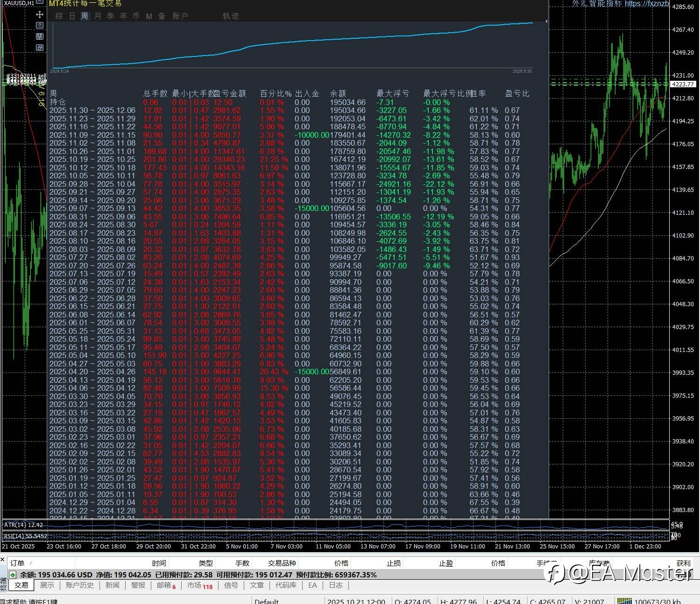Open the M statistics tab

(x=149, y=16)
